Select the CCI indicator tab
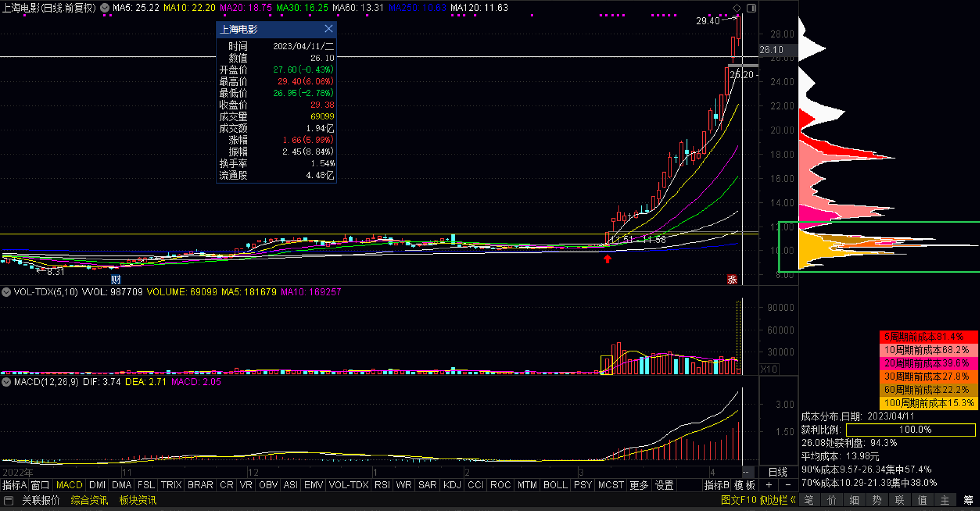Viewport: 980px width, 511px height. (475, 485)
